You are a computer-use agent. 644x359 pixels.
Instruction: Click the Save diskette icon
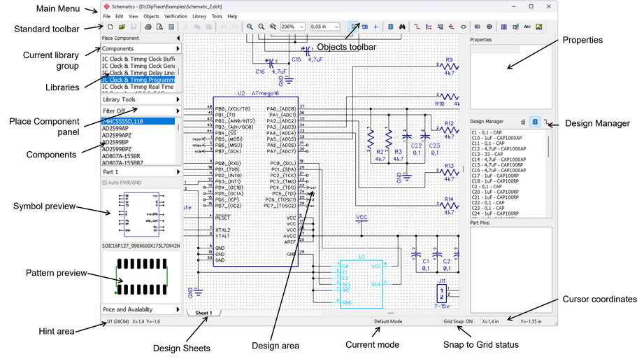(133, 27)
